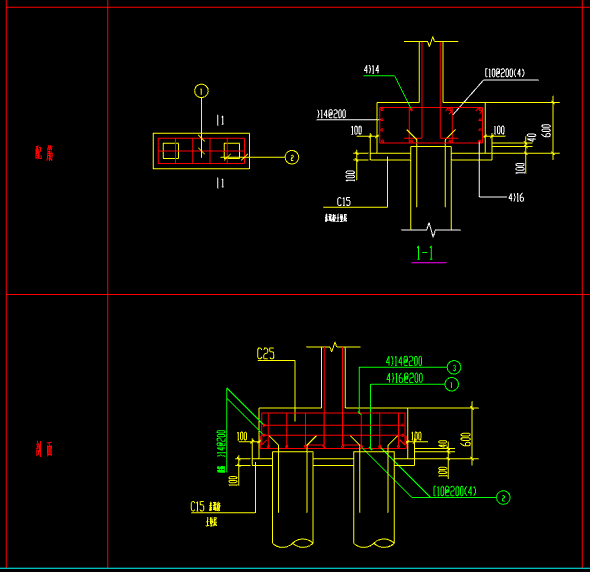
Task: Select the green circled 1 callout bubble
Action: point(452,385)
